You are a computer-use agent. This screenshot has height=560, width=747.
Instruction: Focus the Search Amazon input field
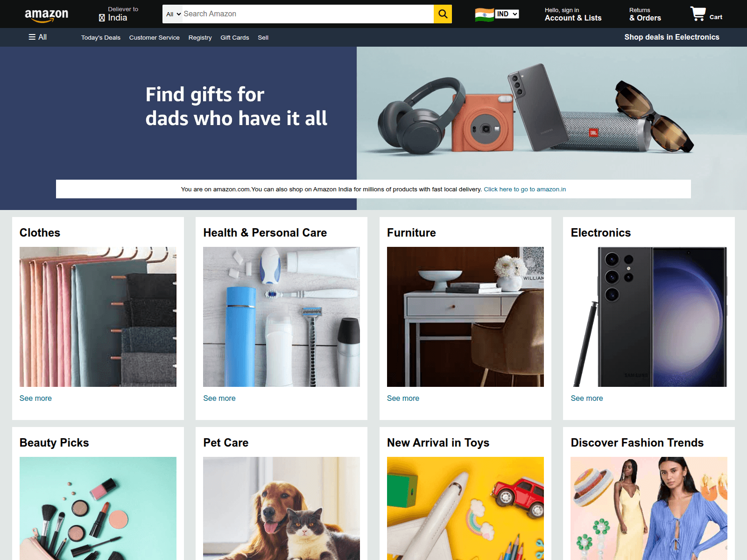point(308,14)
